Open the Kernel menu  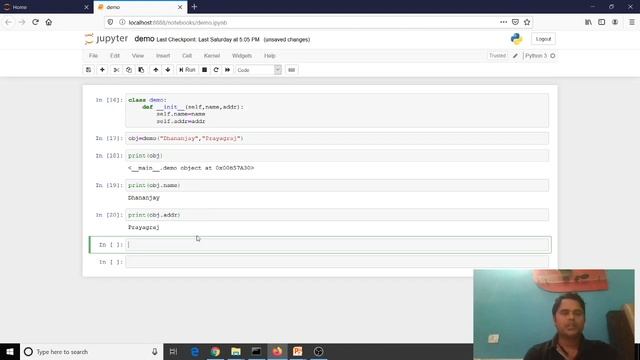click(212, 56)
